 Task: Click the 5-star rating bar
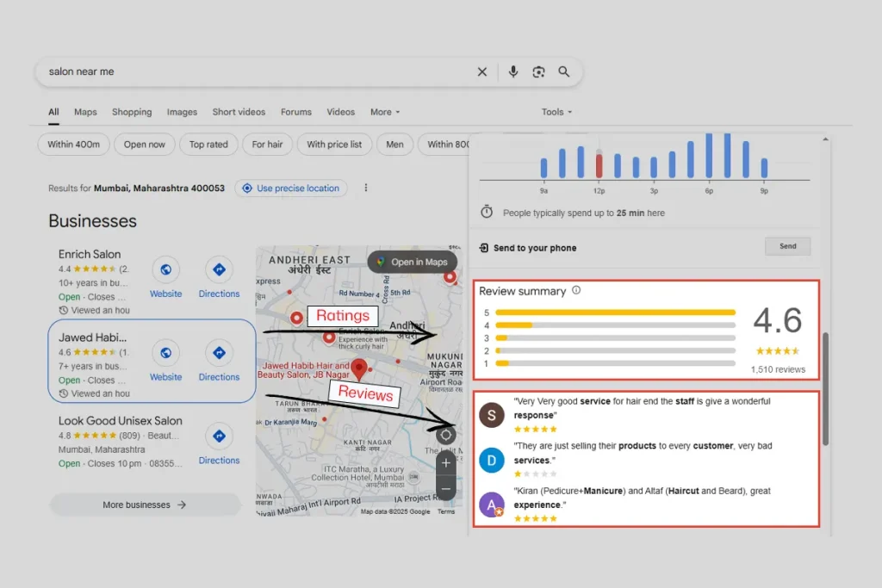click(615, 313)
